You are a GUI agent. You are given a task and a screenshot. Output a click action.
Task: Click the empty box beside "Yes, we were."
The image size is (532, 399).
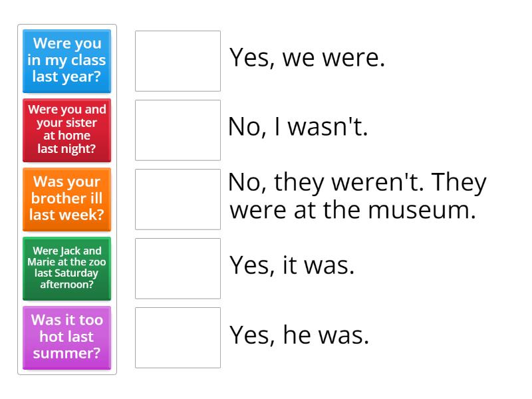[178, 59]
